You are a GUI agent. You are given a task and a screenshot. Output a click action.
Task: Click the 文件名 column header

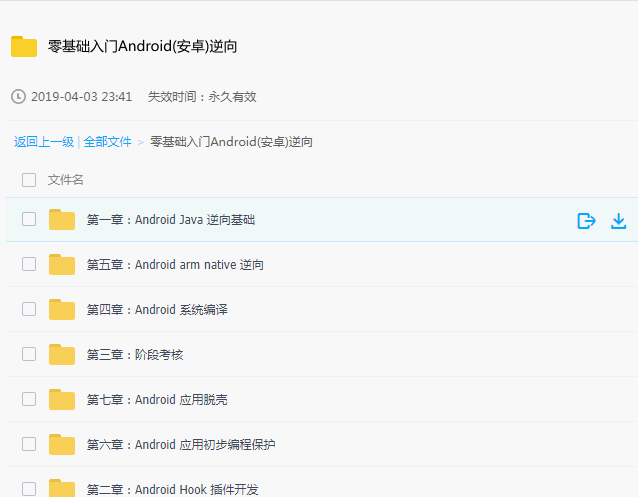tap(66, 180)
